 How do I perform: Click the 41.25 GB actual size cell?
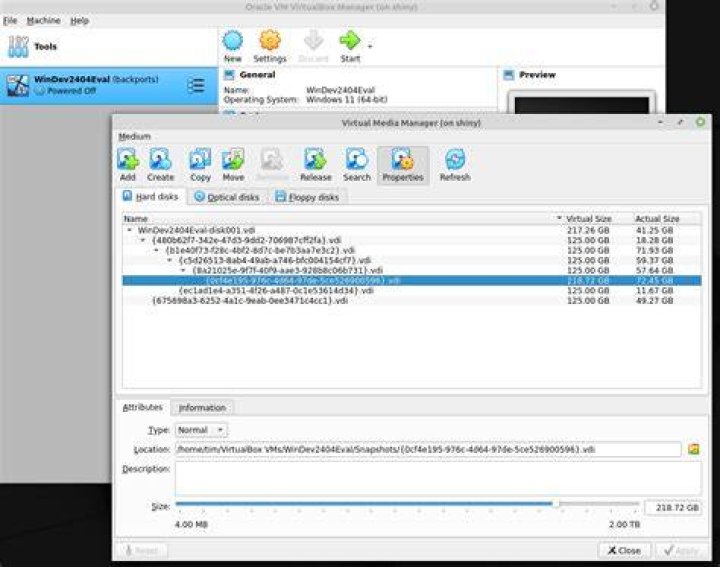tap(654, 230)
